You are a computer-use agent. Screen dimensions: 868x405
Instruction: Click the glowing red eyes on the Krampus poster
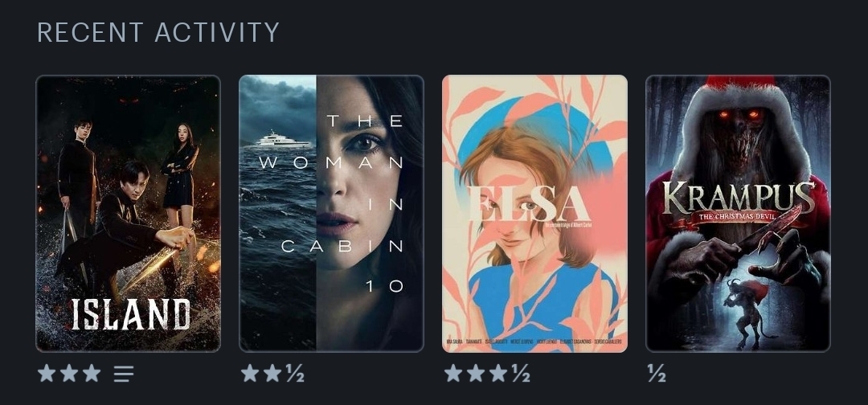click(x=738, y=115)
